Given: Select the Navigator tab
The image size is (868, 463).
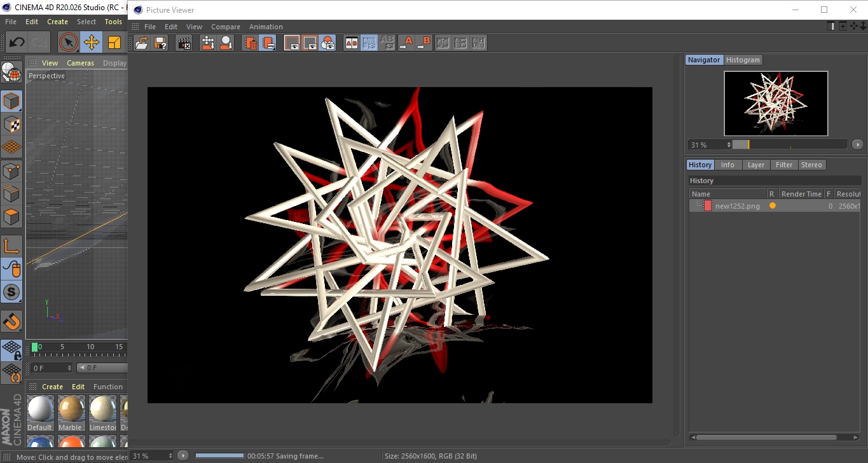Looking at the screenshot, I should pos(704,60).
